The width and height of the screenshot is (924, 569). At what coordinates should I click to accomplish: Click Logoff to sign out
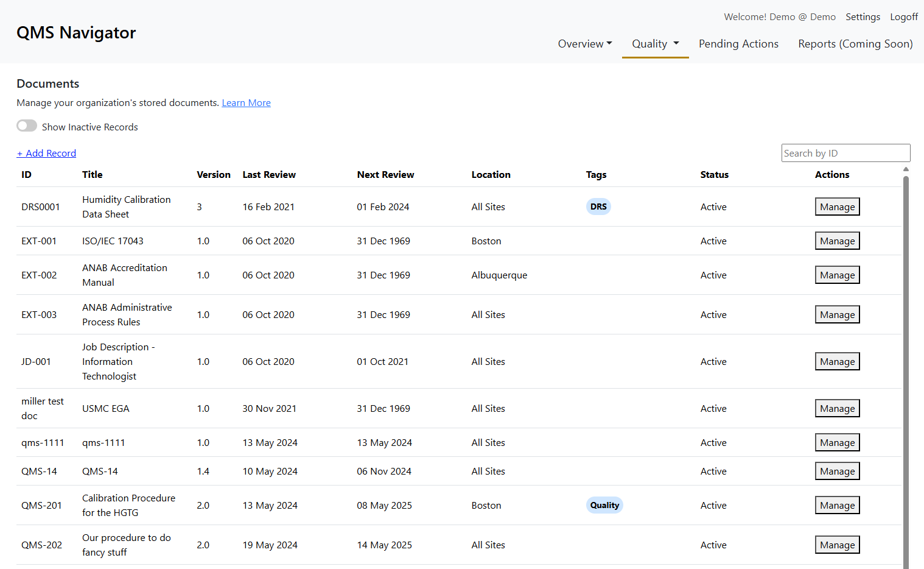pos(903,17)
